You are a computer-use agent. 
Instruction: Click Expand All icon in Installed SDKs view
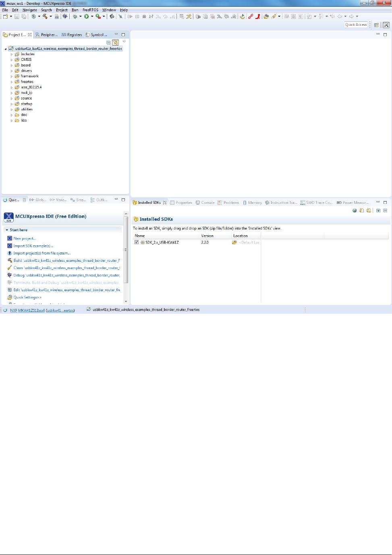378,210
